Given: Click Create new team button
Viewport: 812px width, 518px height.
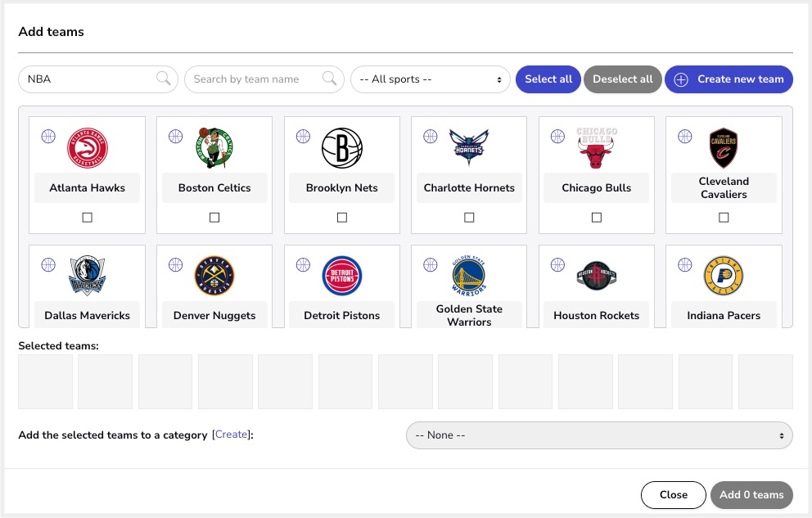Looking at the screenshot, I should pyautogui.click(x=729, y=79).
